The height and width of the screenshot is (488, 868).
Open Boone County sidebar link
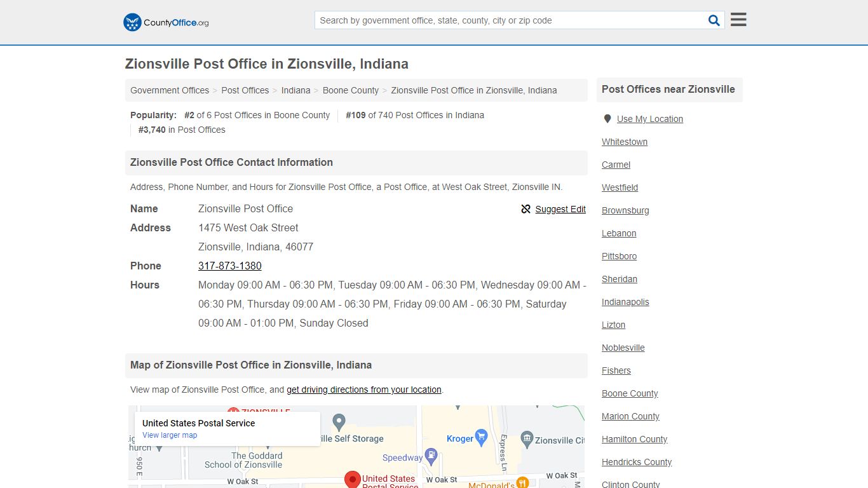pos(630,393)
